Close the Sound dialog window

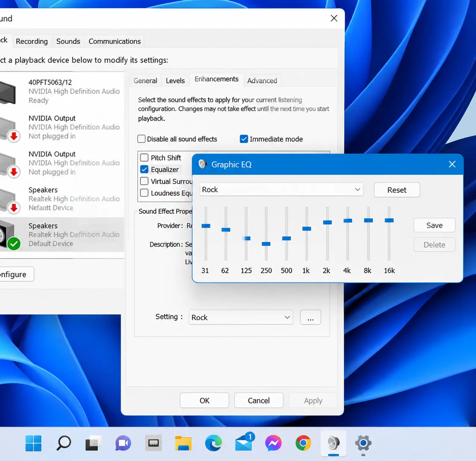(x=334, y=18)
